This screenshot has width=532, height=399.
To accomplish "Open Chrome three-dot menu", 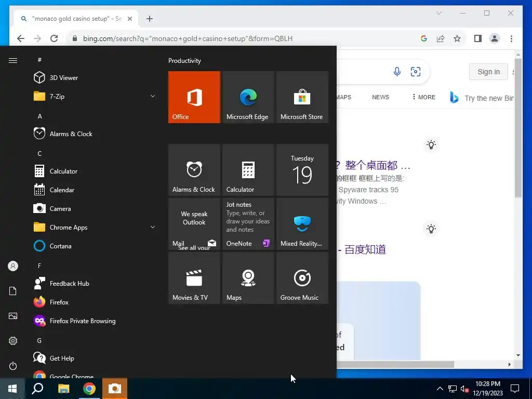I will pyautogui.click(x=511, y=38).
